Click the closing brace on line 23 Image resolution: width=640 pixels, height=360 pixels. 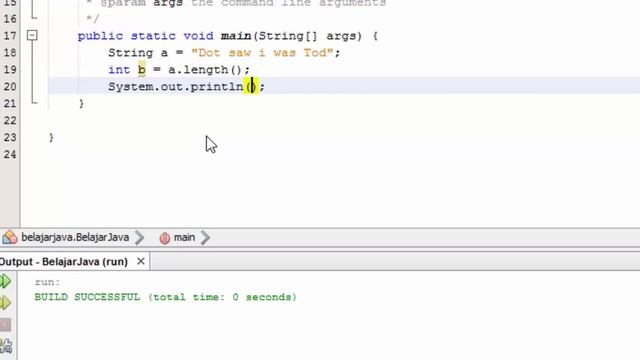tap(51, 138)
